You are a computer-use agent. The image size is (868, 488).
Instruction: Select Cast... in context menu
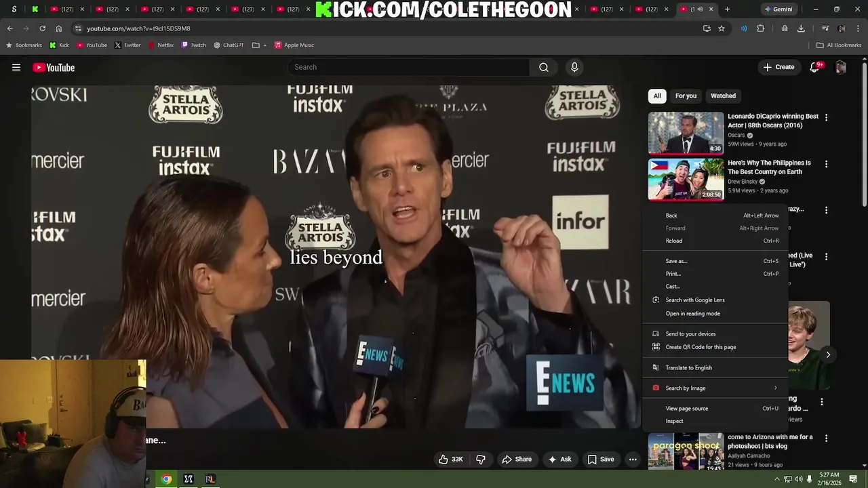point(715,287)
